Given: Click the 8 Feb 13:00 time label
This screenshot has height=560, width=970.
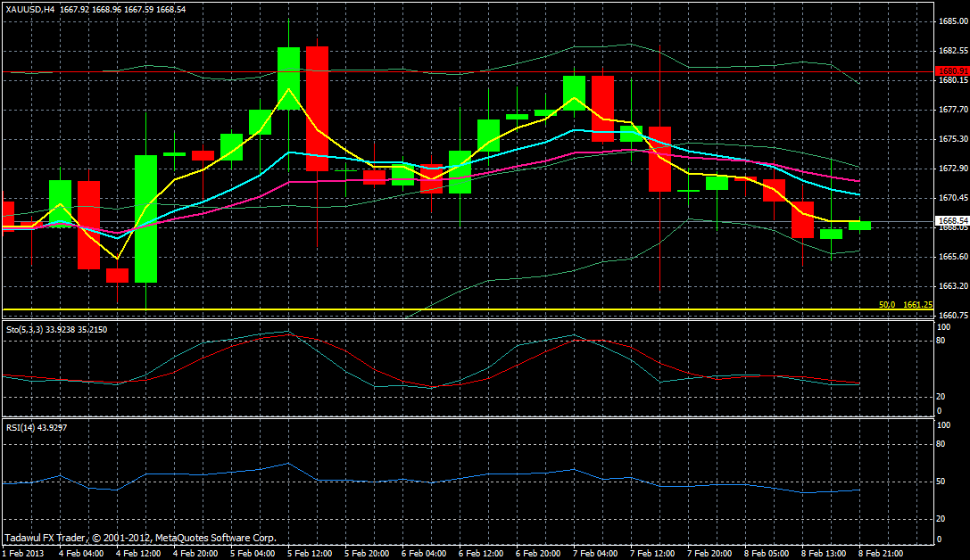Looking at the screenshot, I should (x=824, y=553).
